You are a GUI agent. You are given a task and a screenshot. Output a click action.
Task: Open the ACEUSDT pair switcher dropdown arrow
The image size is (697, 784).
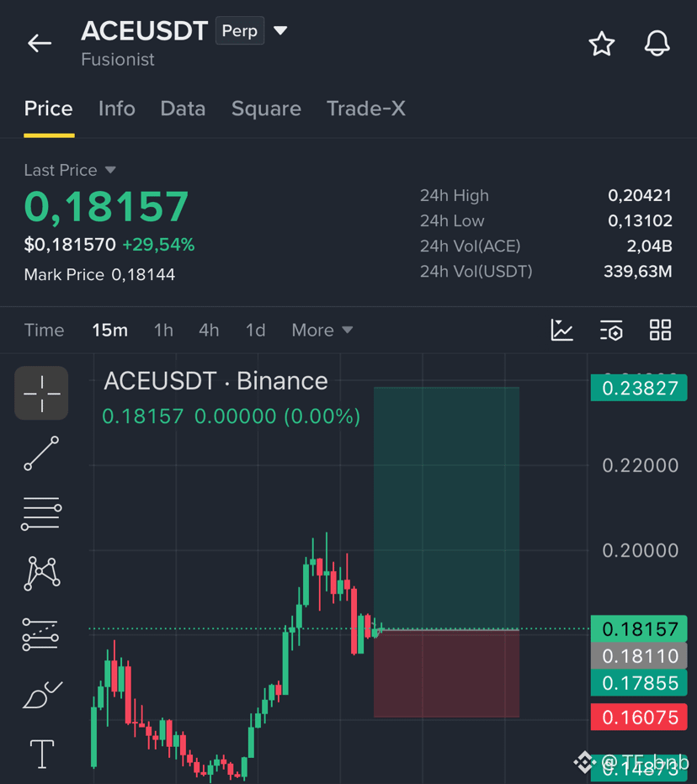point(280,31)
